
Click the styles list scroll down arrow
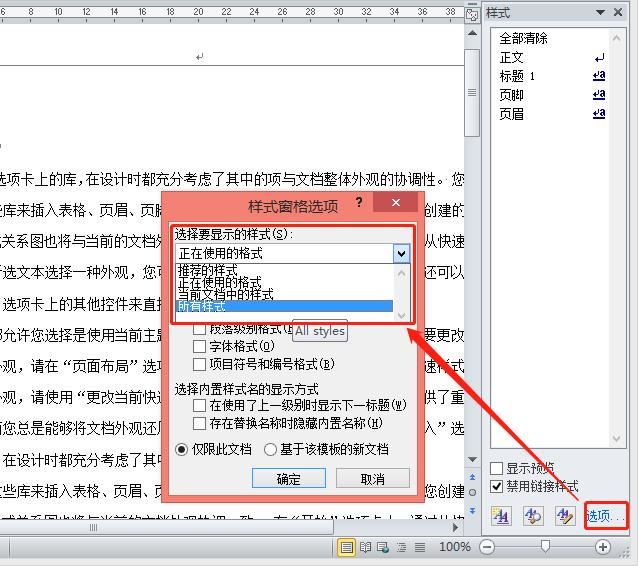[x=616, y=439]
